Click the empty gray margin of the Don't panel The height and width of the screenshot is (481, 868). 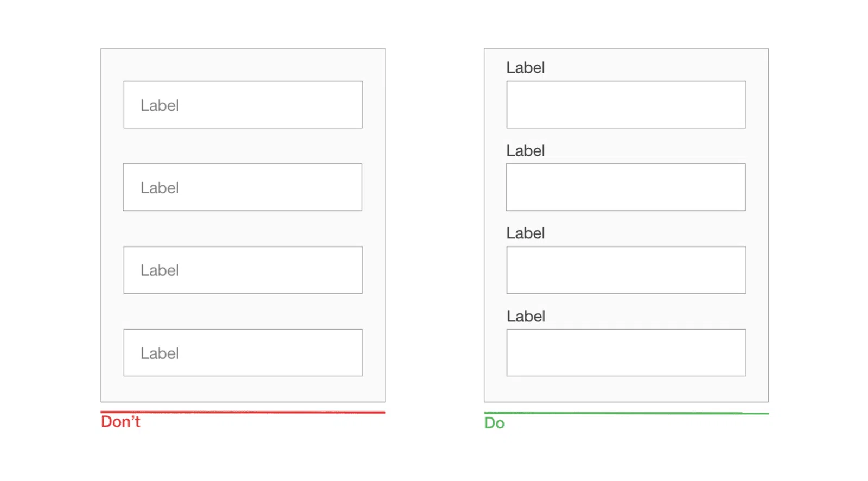pyautogui.click(x=243, y=389)
